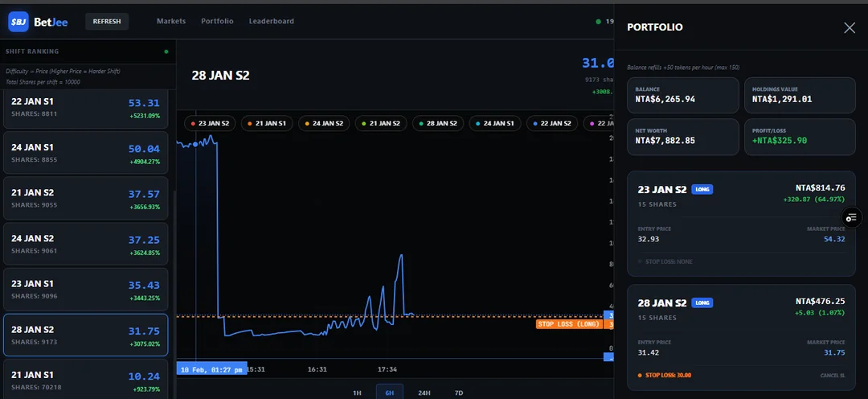Switch chart to the 7D range

(459, 393)
